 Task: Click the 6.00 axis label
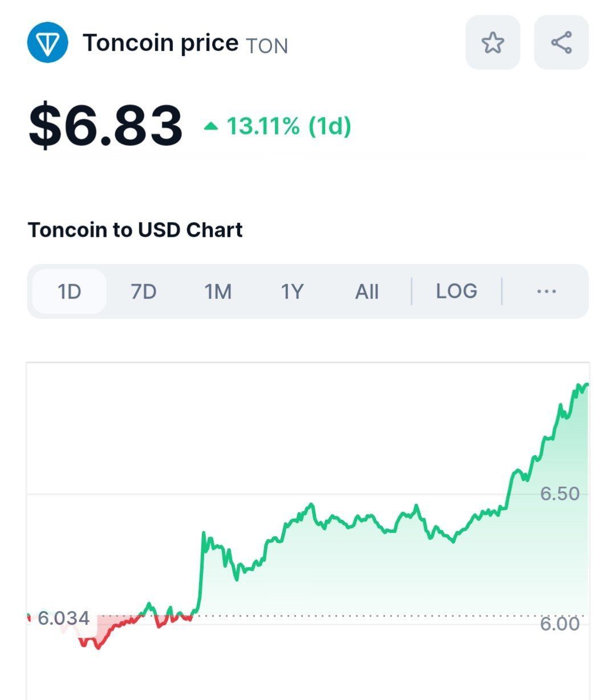[560, 624]
